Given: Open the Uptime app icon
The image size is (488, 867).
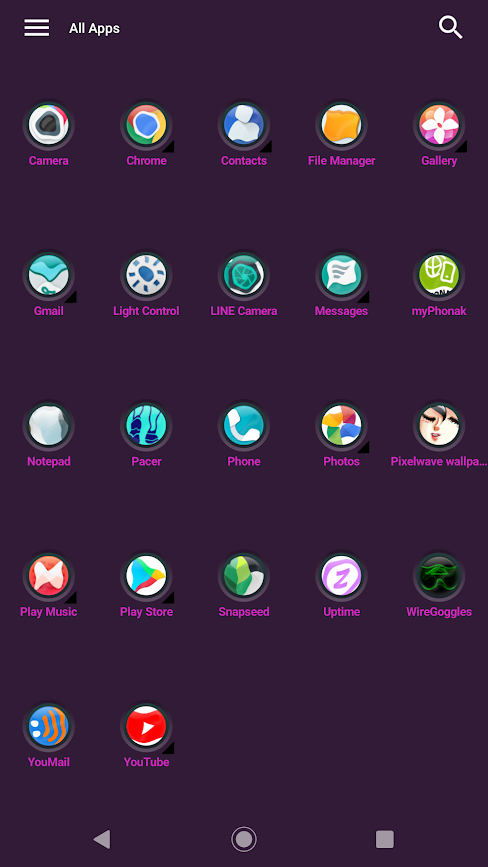Looking at the screenshot, I should [342, 576].
